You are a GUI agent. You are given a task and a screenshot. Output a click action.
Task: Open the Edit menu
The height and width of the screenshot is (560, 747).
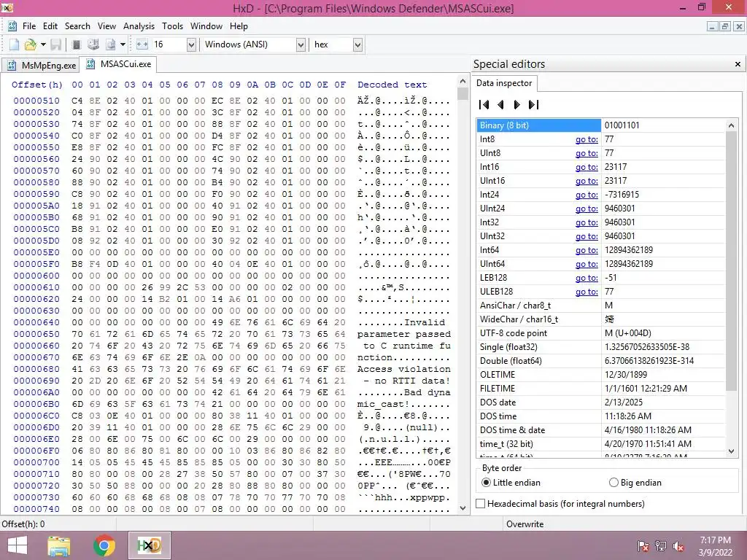coord(50,26)
